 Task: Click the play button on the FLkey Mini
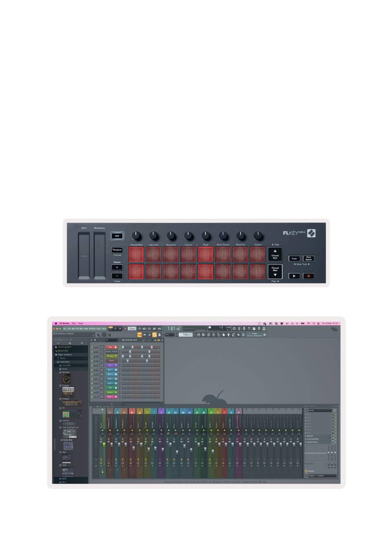pos(294,276)
